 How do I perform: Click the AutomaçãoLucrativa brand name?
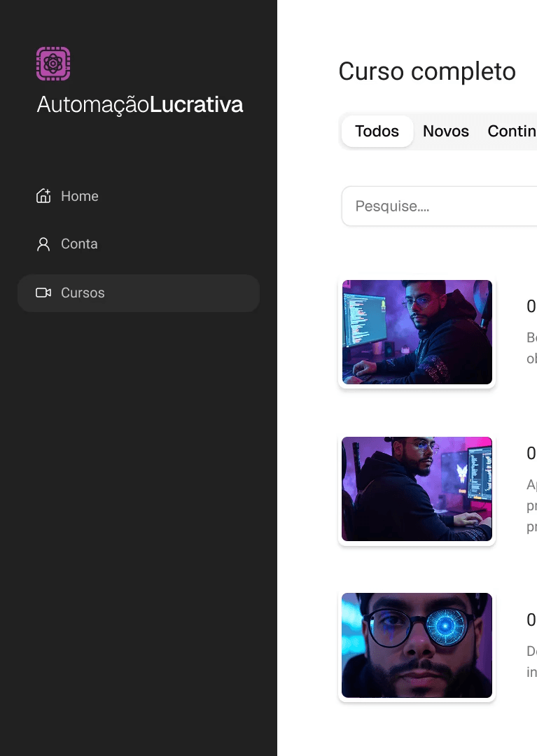tap(140, 105)
